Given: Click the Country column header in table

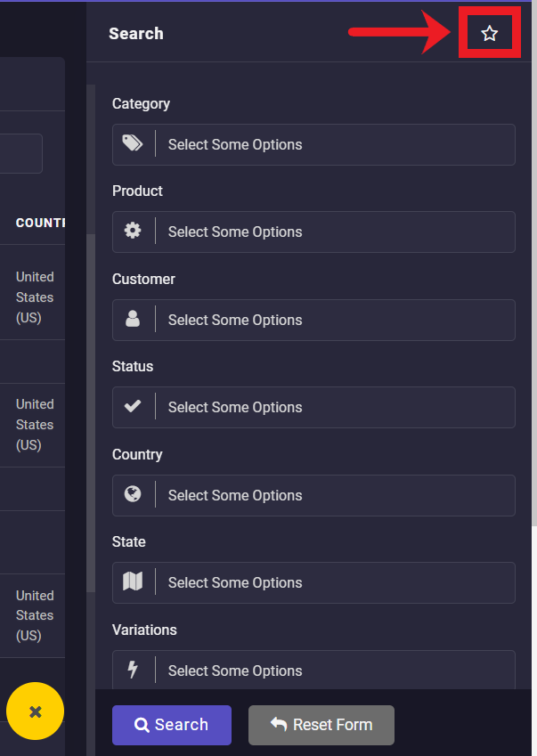Looking at the screenshot, I should tap(40, 223).
